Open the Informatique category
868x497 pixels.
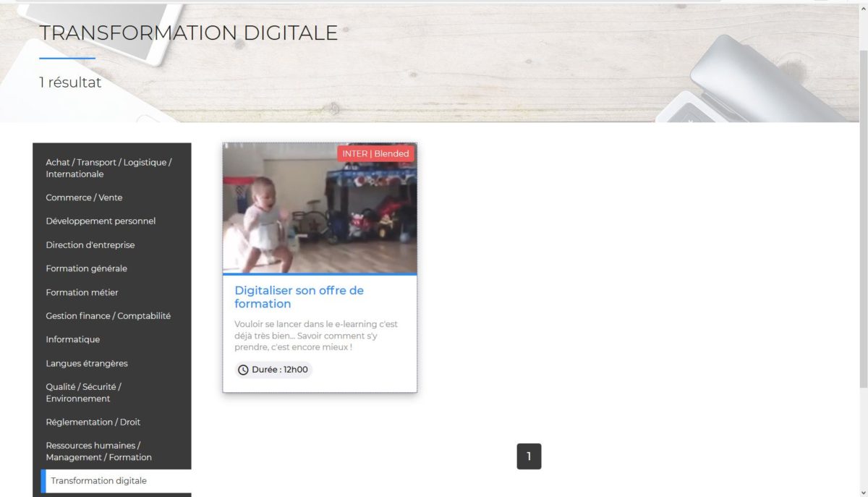click(x=72, y=339)
